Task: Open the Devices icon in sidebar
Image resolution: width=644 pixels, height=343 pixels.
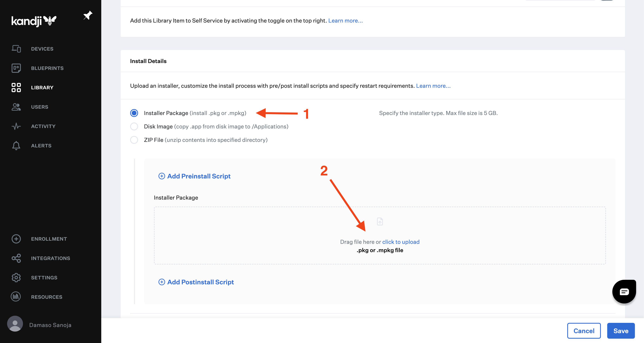Action: click(x=16, y=49)
